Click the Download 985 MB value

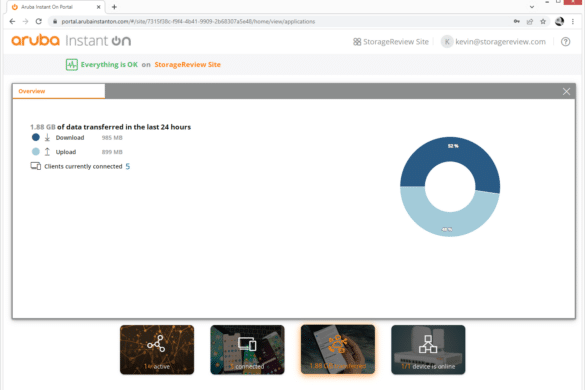(112, 138)
